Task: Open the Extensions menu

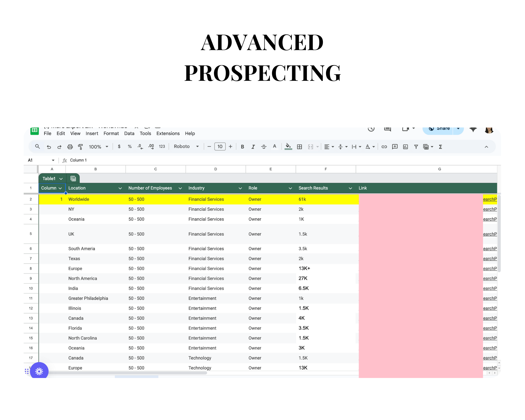Action: (x=168, y=133)
